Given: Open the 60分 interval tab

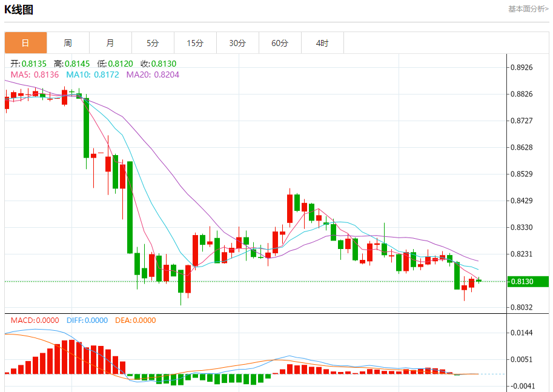Looking at the screenshot, I should 280,43.
